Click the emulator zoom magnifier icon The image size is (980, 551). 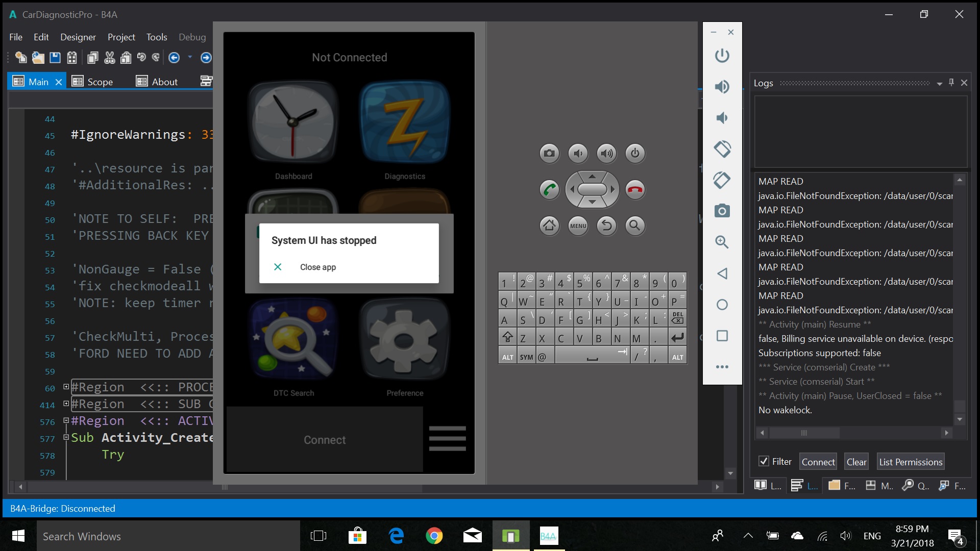(722, 242)
